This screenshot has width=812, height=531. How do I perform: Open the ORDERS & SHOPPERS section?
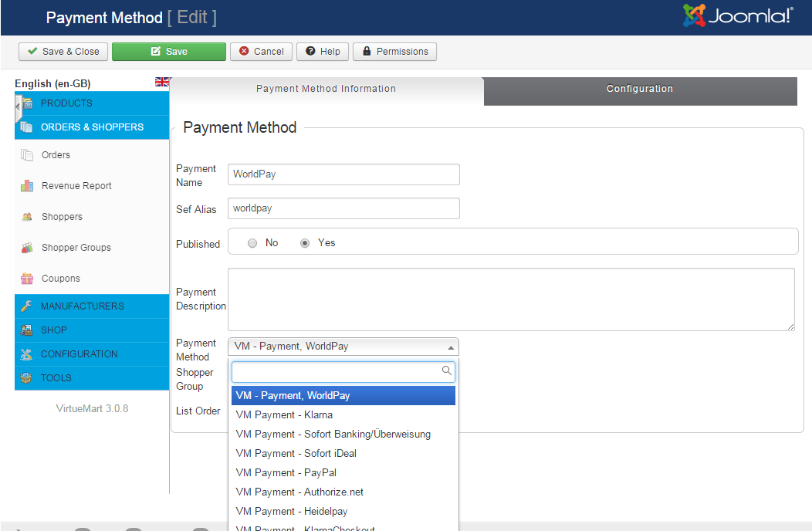(92, 127)
